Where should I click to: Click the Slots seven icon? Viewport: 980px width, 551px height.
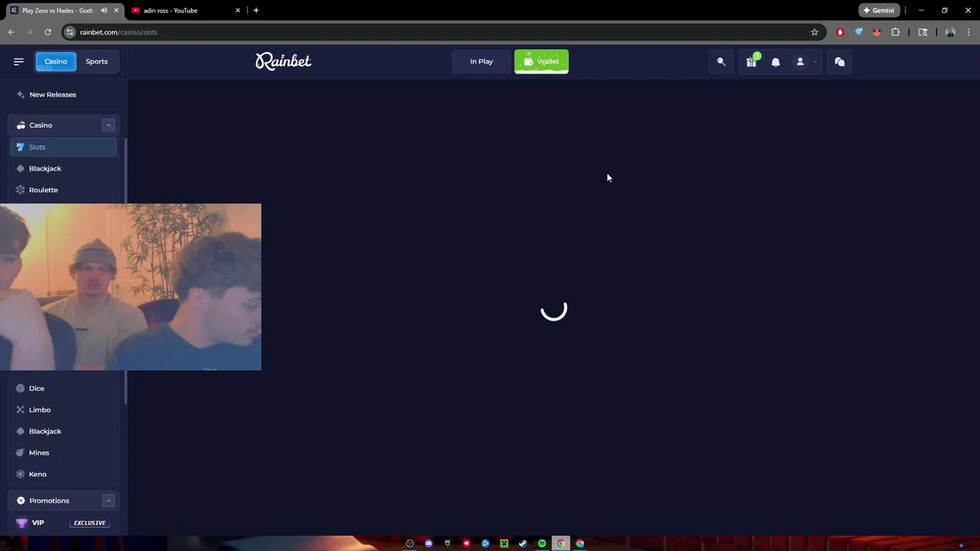point(21,147)
